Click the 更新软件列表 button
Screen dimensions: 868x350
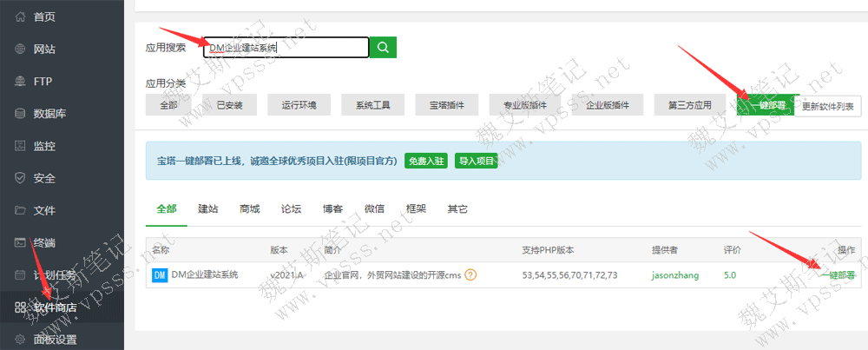click(x=827, y=105)
